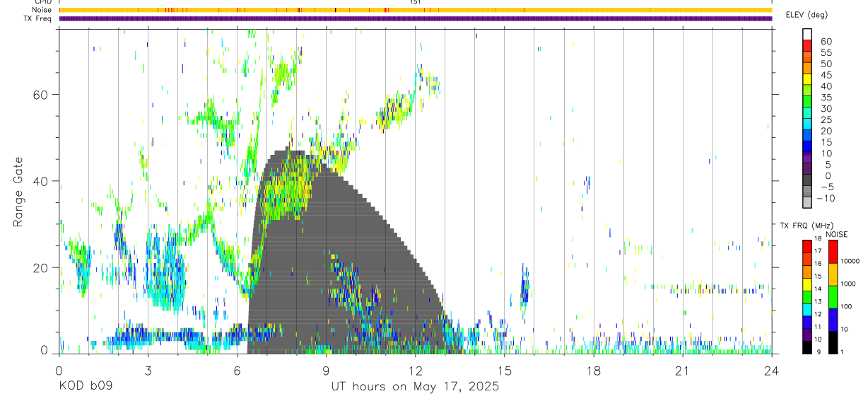Screen dimensions: 868x401
Task: Pick the yellow block of the NOISE scale
Action: [x=833, y=274]
